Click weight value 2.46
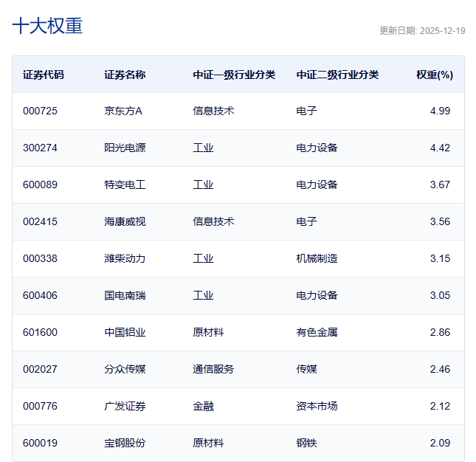The width and height of the screenshot is (476, 462). pos(440,369)
